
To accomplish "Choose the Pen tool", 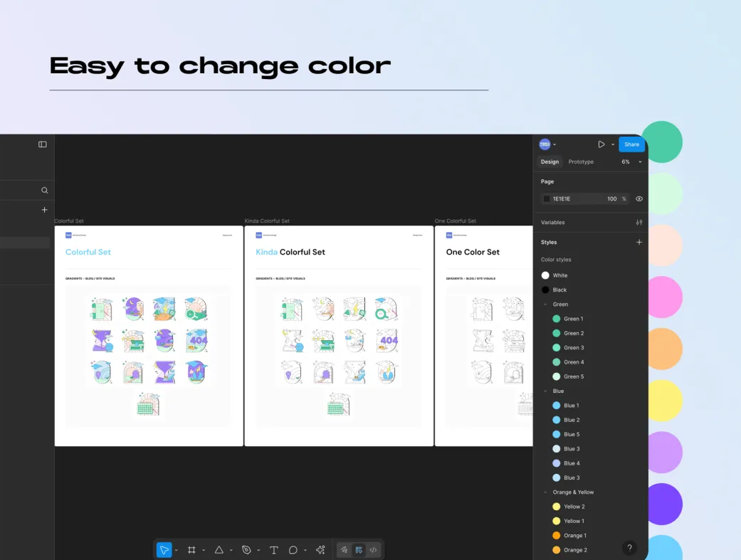I will [246, 550].
